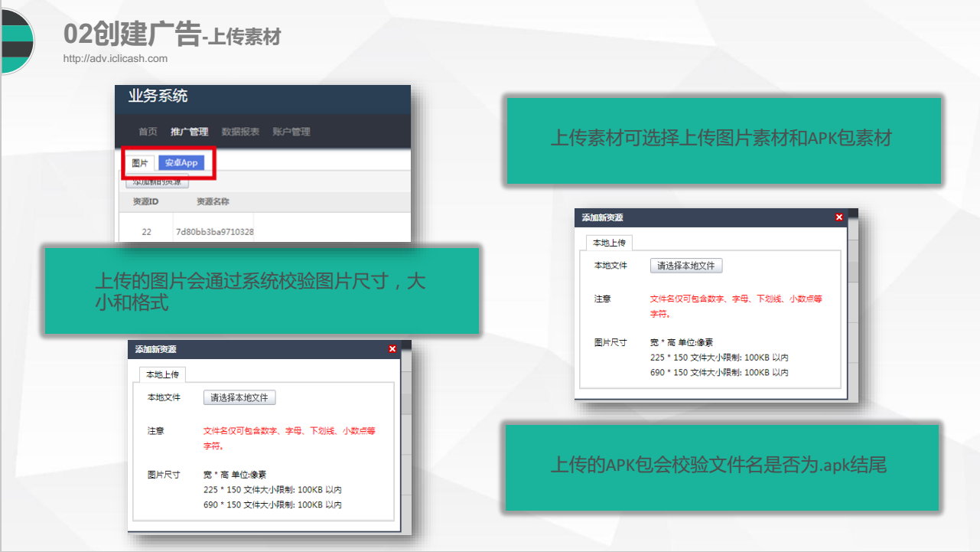Click the 资源ID column header
The height and width of the screenshot is (552, 980).
145,202
